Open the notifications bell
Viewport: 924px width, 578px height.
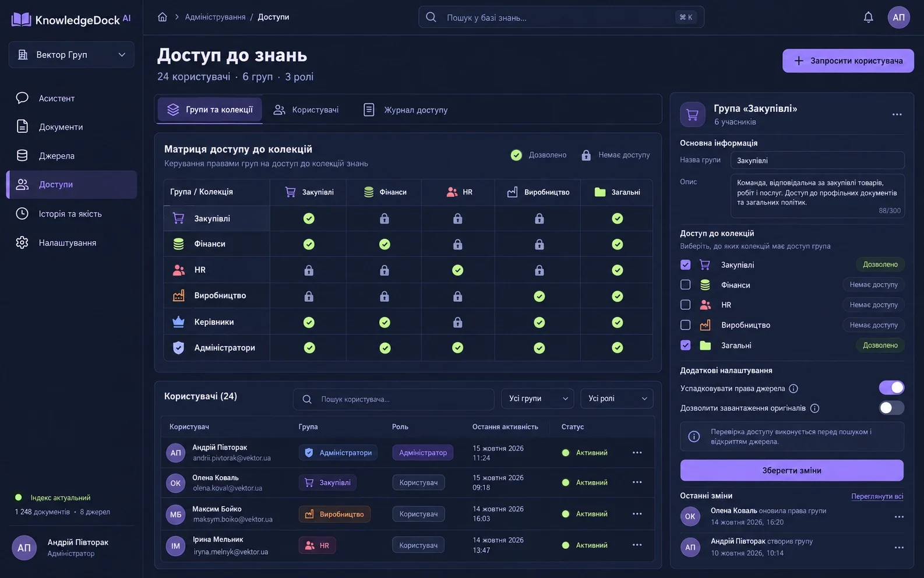pos(868,17)
